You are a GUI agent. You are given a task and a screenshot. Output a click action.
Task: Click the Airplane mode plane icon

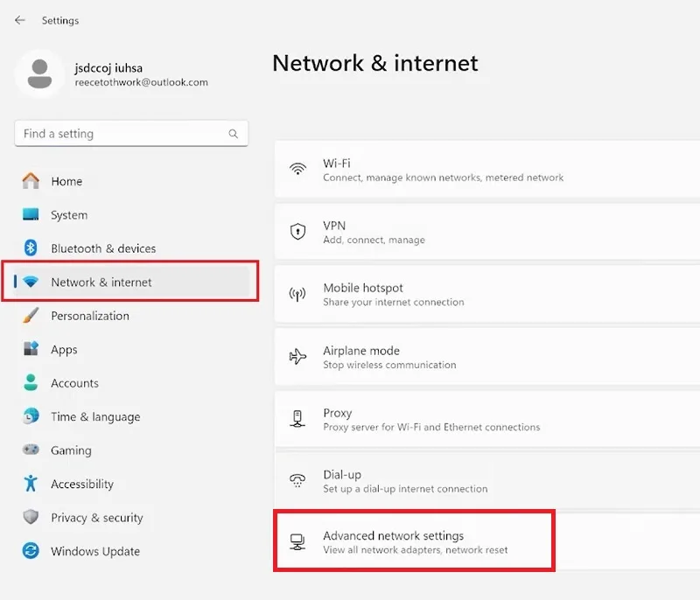(x=297, y=357)
